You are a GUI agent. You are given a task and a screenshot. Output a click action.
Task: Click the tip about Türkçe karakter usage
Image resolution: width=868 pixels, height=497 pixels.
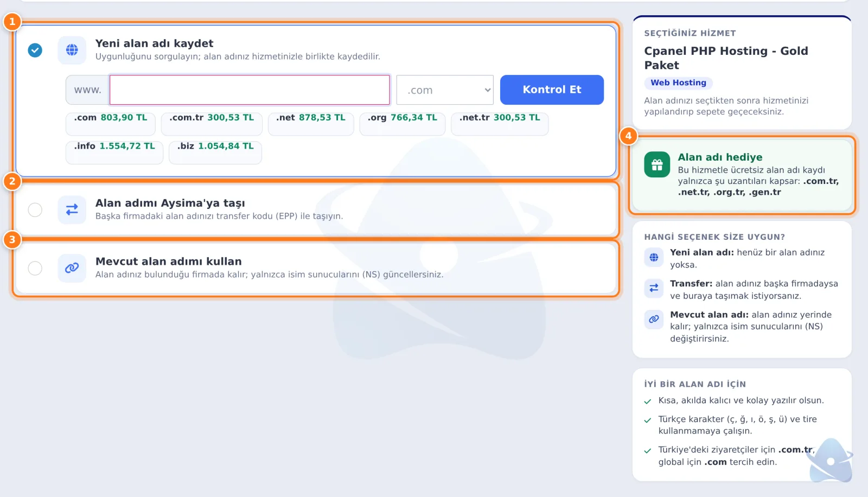tap(738, 425)
